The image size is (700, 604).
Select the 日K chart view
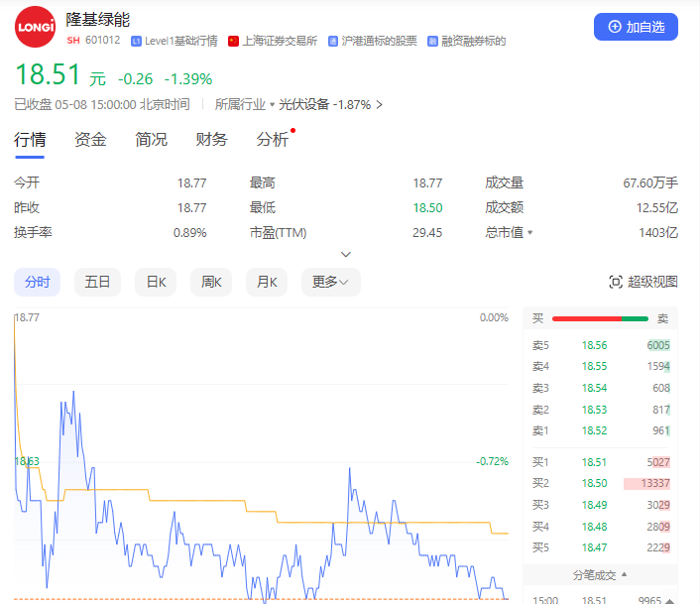(156, 282)
